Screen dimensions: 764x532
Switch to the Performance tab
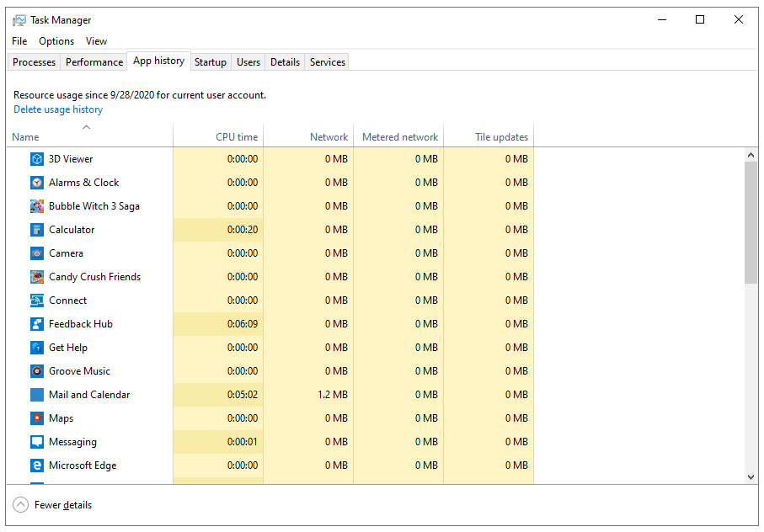coord(94,62)
